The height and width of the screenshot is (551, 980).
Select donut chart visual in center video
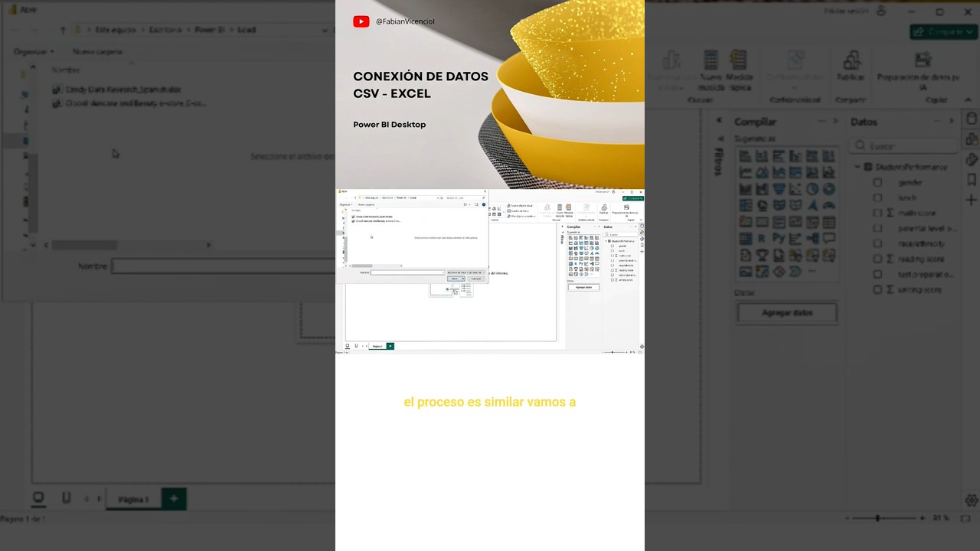tap(597, 248)
